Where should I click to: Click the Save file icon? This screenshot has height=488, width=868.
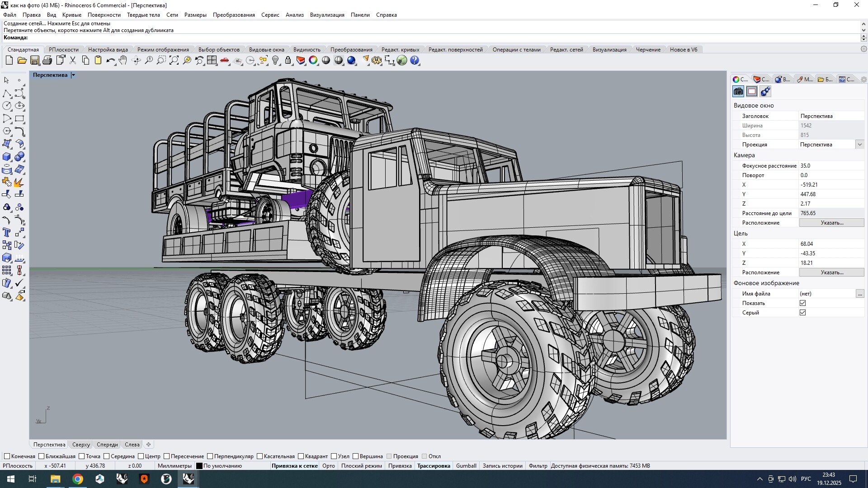click(x=34, y=61)
